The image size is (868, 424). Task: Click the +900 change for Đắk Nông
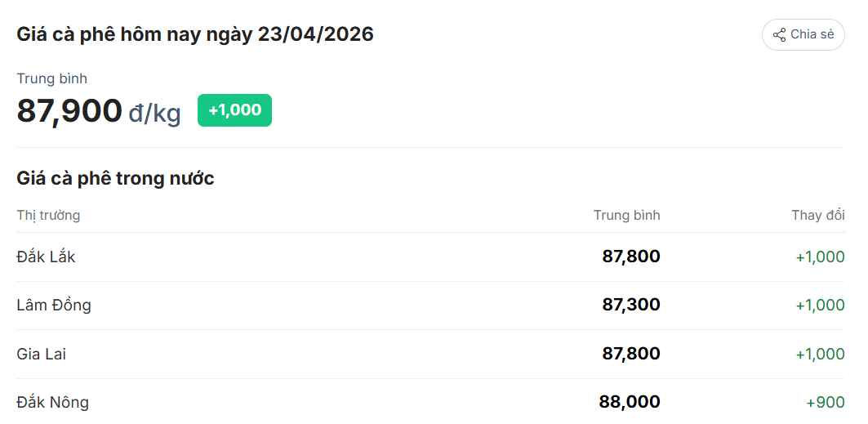(x=825, y=402)
